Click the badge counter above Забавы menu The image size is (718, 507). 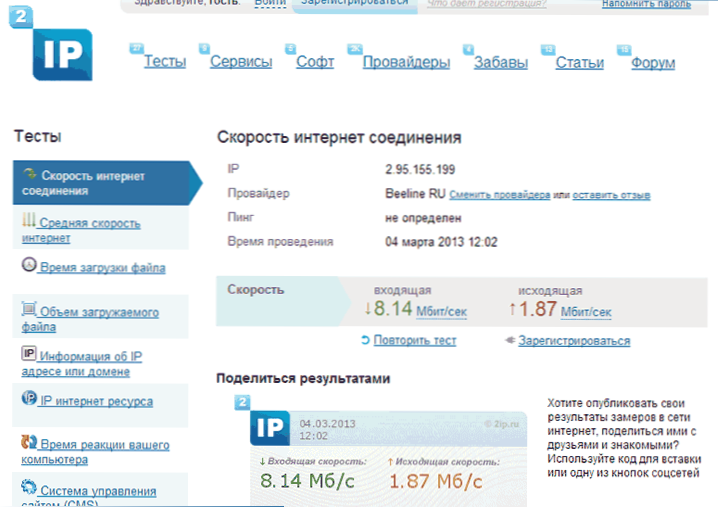pyautogui.click(x=468, y=49)
